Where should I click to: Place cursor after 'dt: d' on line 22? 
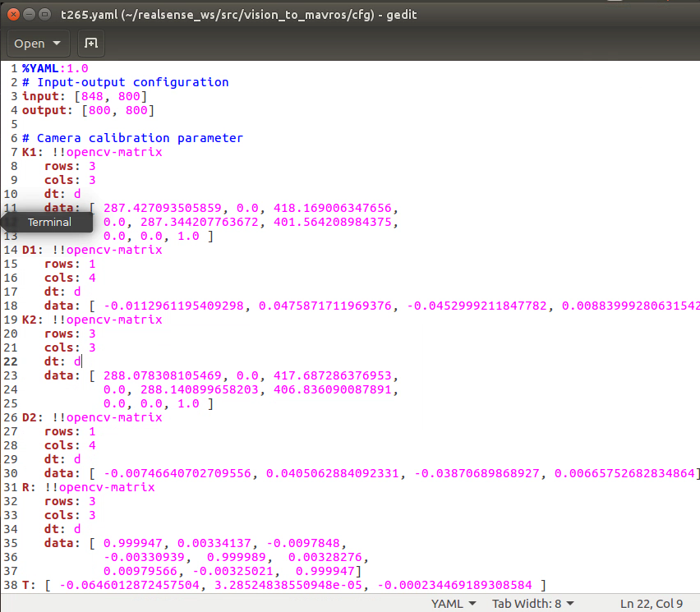81,361
